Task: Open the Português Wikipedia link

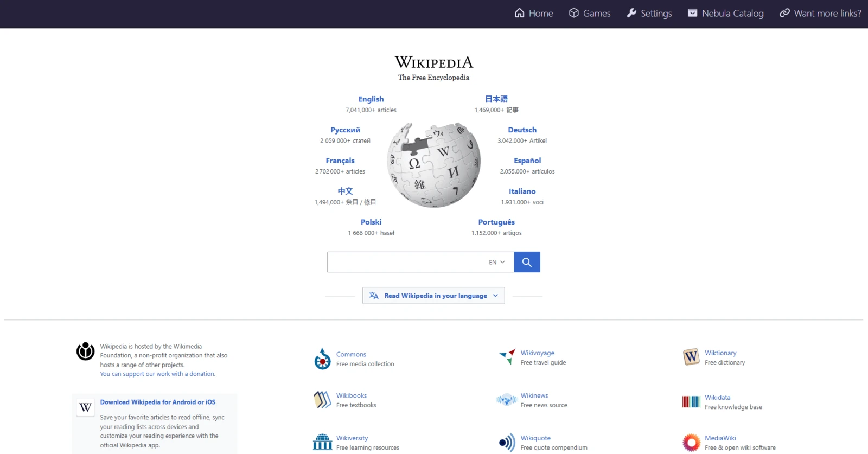Action: pyautogui.click(x=496, y=222)
